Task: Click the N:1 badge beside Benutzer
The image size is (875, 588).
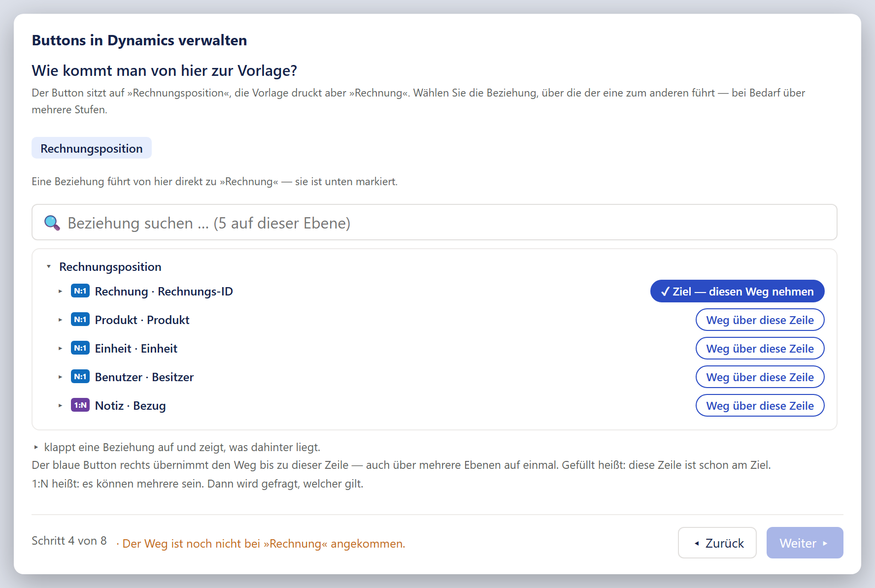Action: pos(80,377)
